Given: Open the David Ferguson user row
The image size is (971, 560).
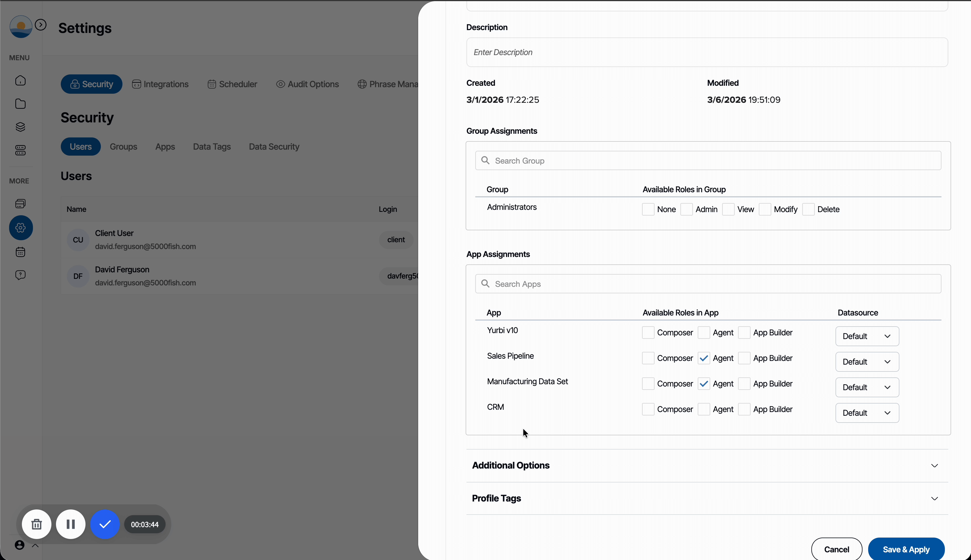Looking at the screenshot, I should [x=239, y=276].
